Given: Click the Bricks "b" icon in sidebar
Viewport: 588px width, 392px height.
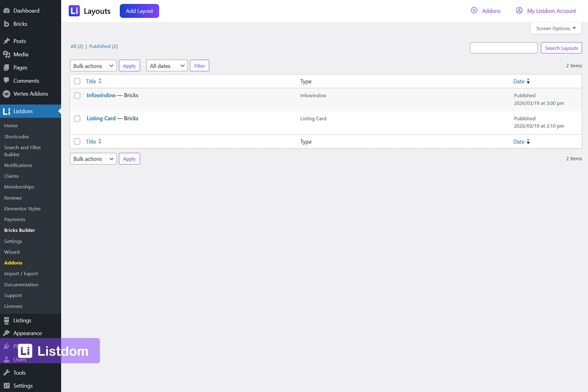Looking at the screenshot, I should tap(7, 24).
